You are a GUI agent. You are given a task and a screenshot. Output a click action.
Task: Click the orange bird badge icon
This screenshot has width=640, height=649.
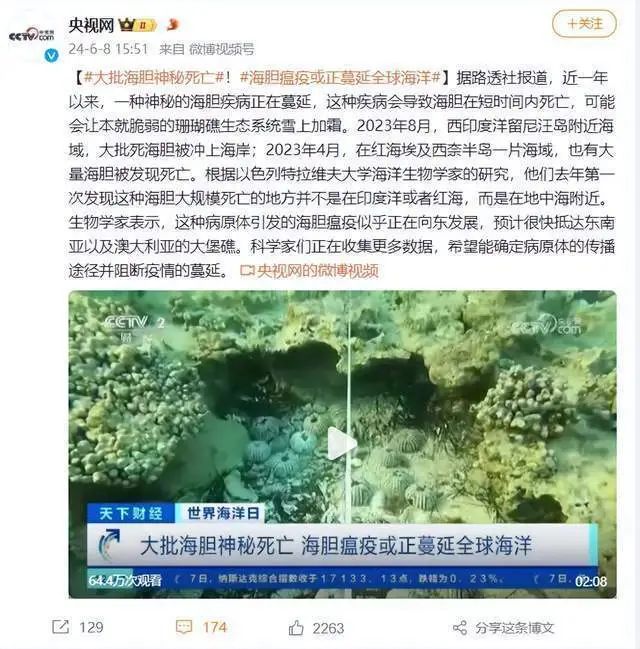point(173,24)
